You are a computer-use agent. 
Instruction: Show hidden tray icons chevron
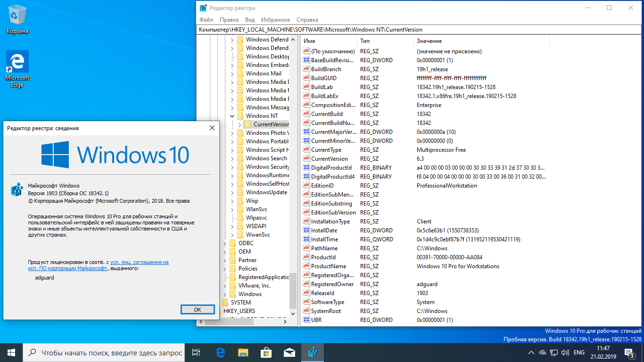[531, 353]
